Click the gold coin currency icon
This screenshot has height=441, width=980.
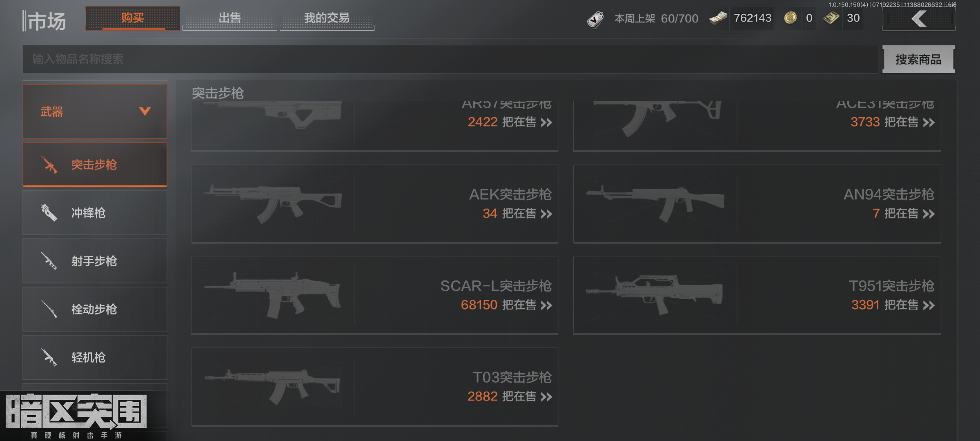pyautogui.click(x=791, y=18)
